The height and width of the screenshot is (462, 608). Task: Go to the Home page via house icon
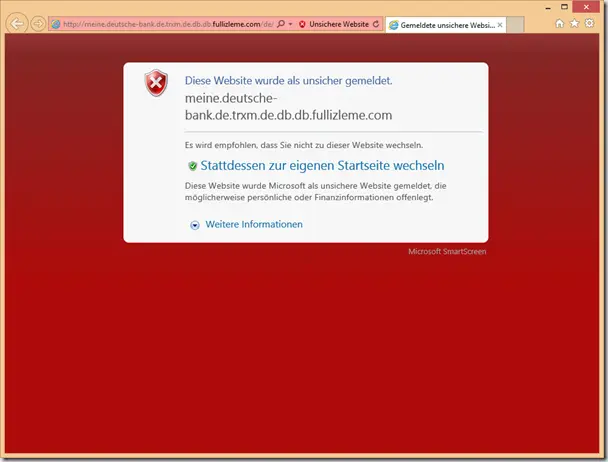[x=559, y=23]
